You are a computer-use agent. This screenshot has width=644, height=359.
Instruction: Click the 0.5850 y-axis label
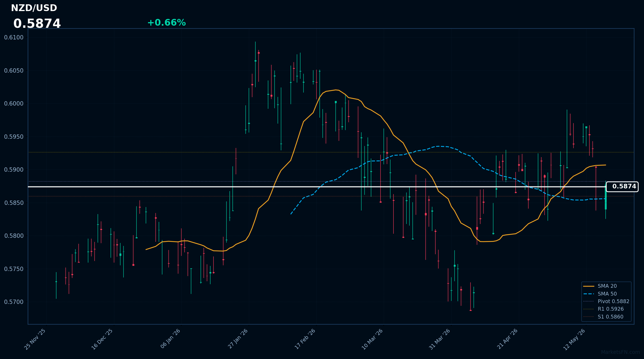14,203
